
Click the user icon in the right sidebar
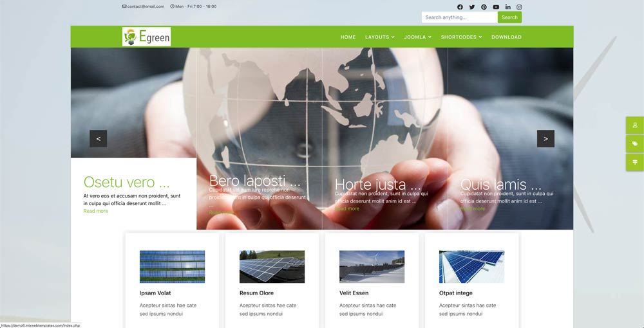click(634, 125)
